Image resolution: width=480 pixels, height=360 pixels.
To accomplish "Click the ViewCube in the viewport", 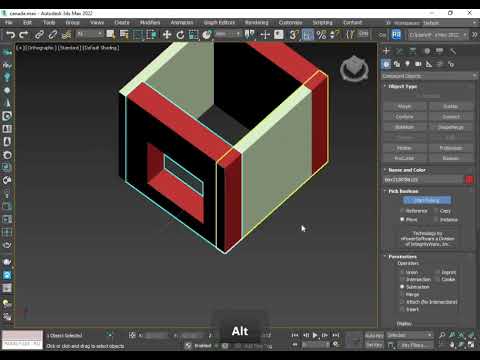I will [x=354, y=68].
